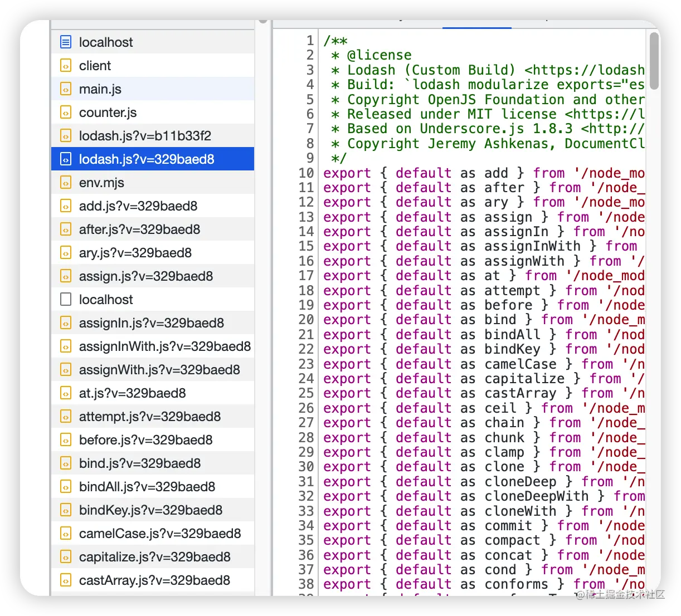Select bind.js?v=329baed8 file name
The width and height of the screenshot is (681, 616).
(140, 463)
